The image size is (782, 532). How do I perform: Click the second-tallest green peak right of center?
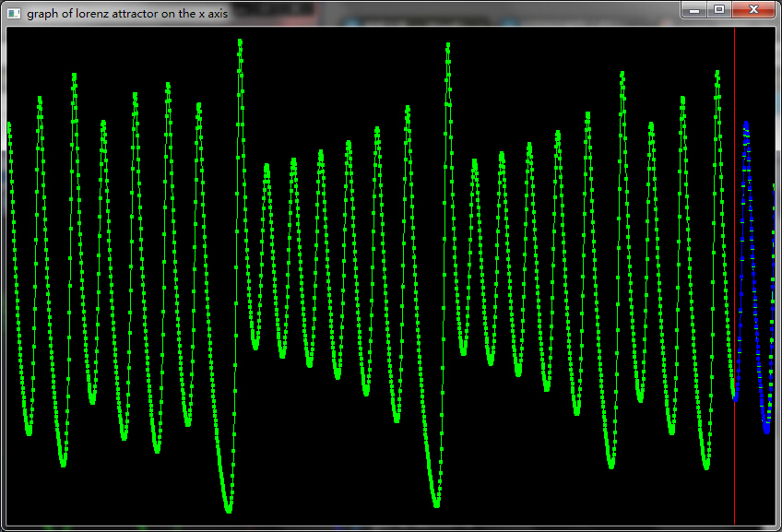coord(622,72)
